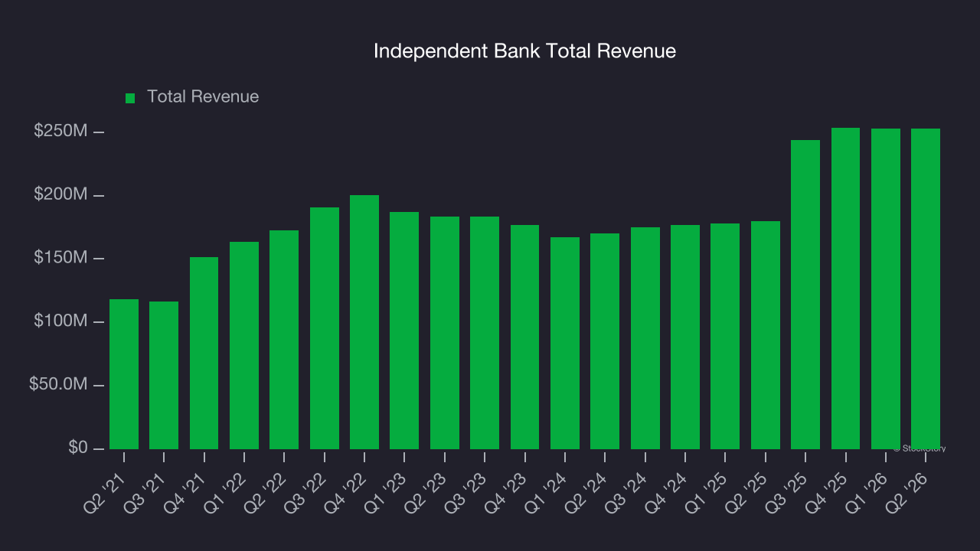Click the bar above Q1 '25
980x551 pixels.
click(x=725, y=336)
